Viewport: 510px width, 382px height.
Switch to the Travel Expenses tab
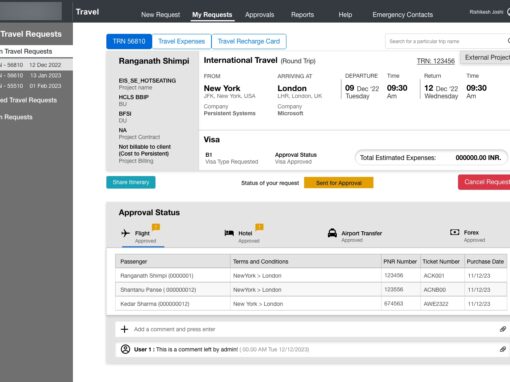[182, 41]
